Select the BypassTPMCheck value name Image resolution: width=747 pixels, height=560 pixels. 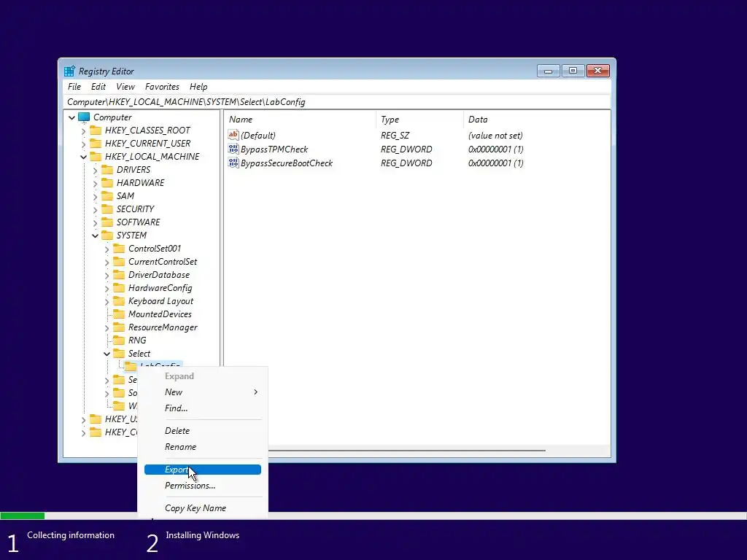(274, 149)
